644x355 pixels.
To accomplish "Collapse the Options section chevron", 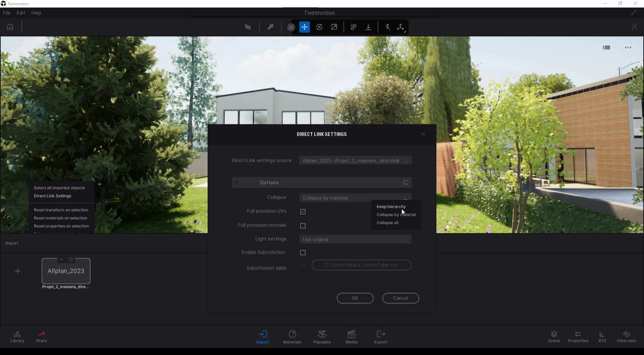I will pyautogui.click(x=236, y=182).
